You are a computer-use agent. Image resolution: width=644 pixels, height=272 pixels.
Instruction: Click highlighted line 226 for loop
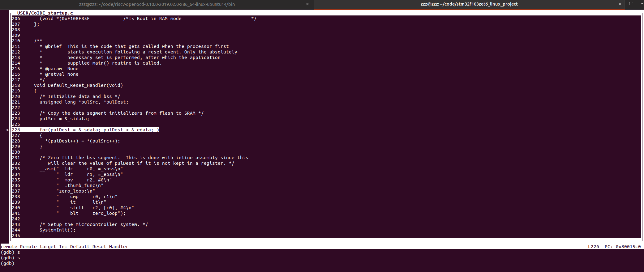pos(85,130)
